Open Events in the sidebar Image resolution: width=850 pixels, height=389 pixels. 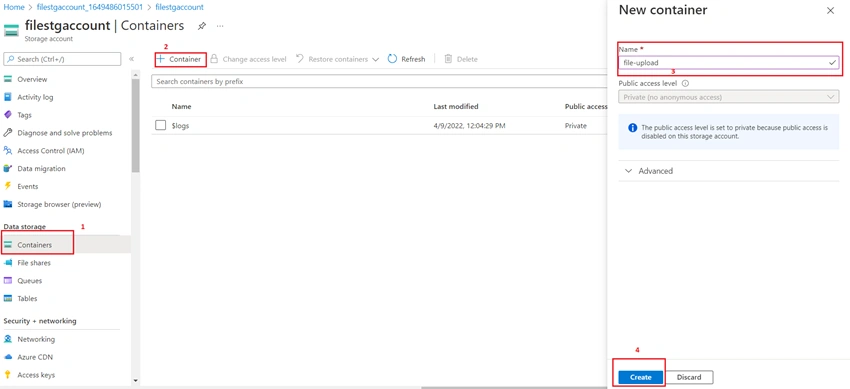coord(28,186)
